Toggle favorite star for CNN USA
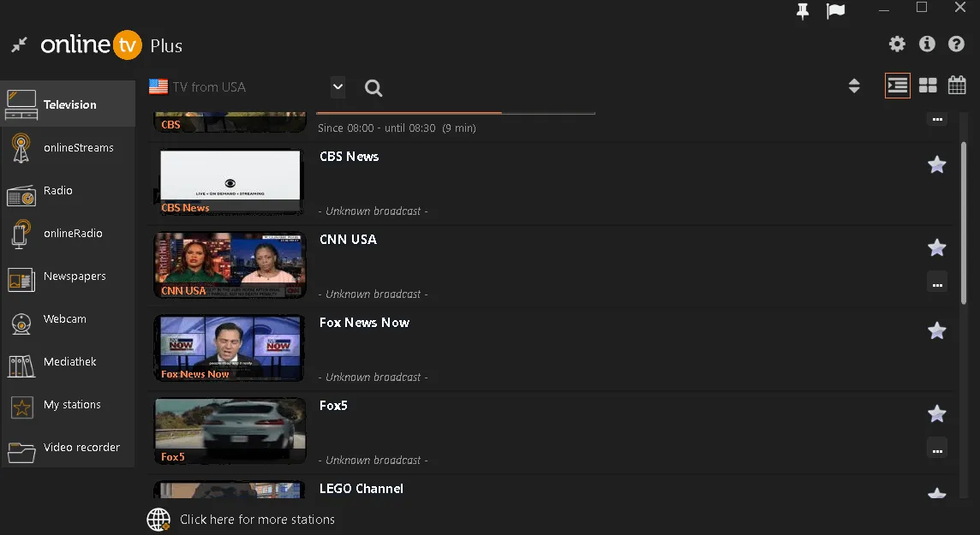 pos(937,248)
